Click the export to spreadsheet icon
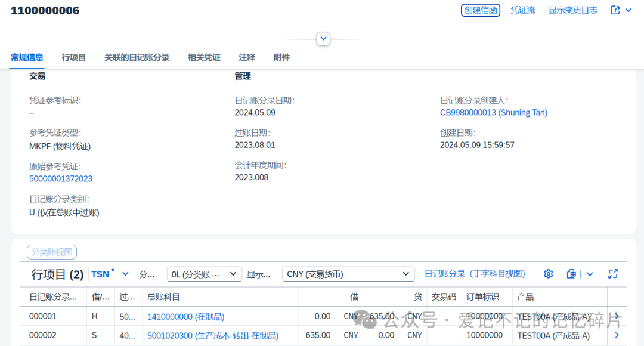This screenshot has height=346, width=644. click(571, 274)
